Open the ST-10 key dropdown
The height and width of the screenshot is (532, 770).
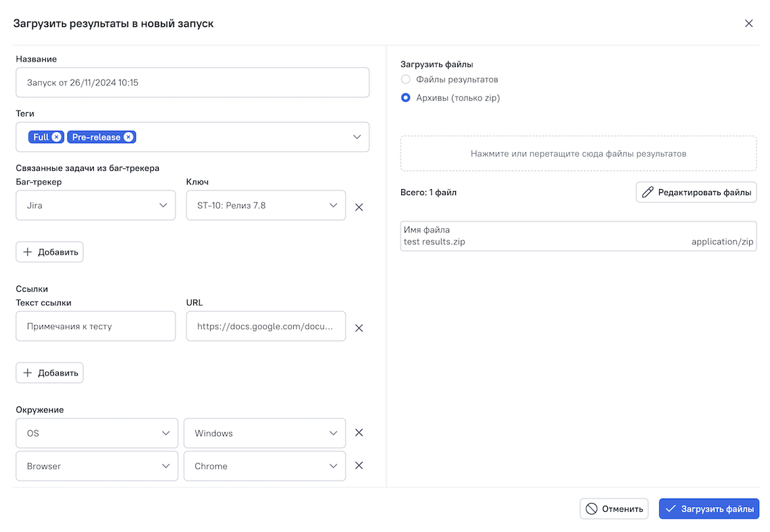tap(265, 205)
